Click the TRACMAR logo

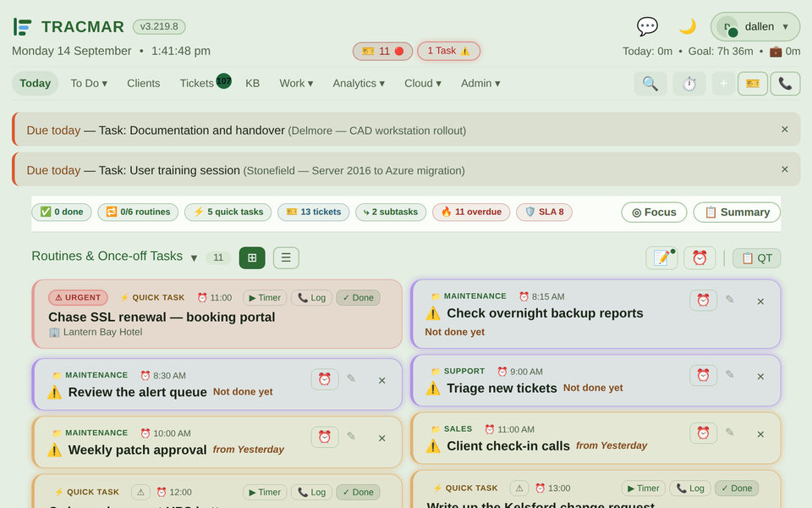69,27
